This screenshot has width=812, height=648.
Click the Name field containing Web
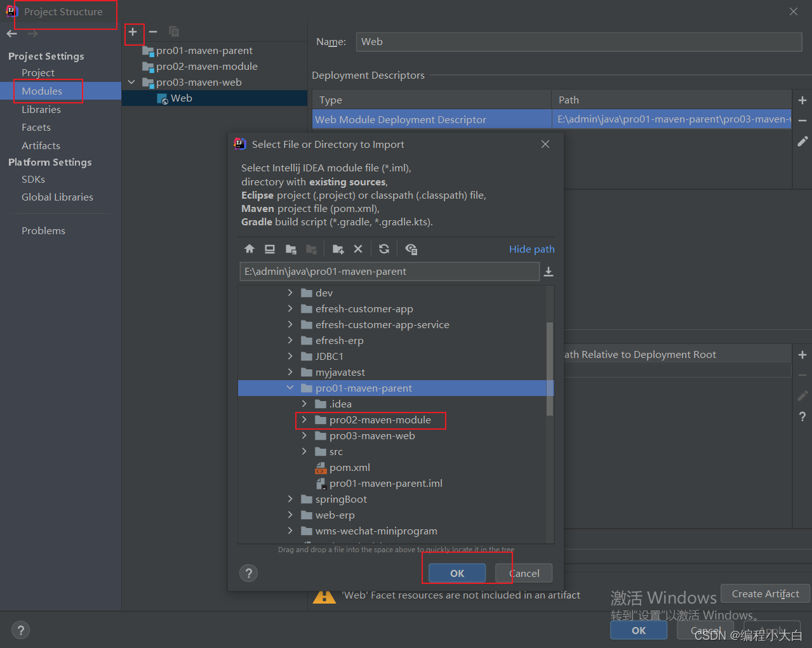click(579, 42)
